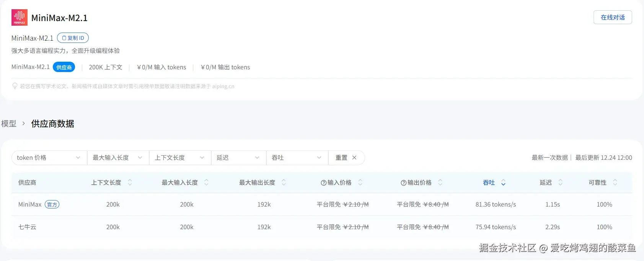The width and height of the screenshot is (644, 261).
Task: Click 最后更新 12.24 12:00 timestamp
Action: (x=603, y=158)
